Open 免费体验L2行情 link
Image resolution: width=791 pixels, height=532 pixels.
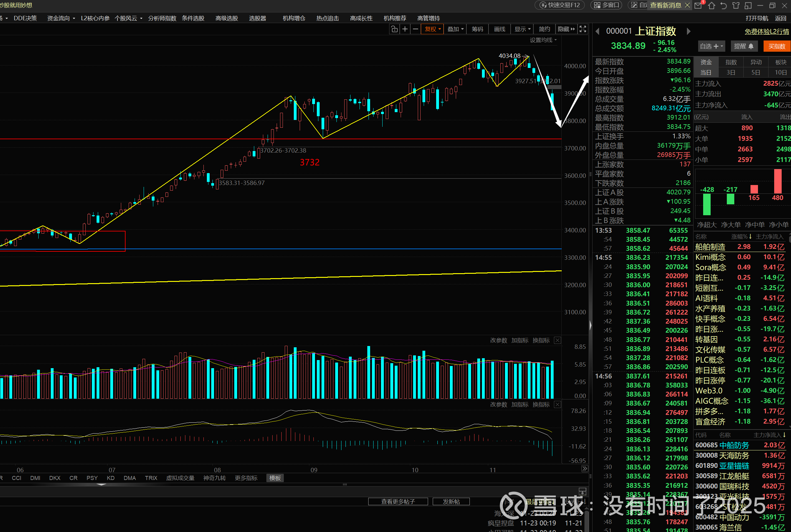(767, 31)
